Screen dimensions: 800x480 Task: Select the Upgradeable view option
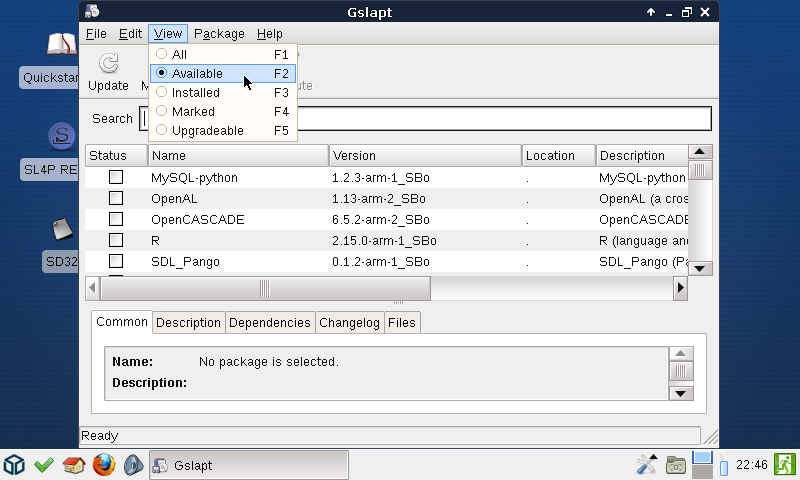coord(222,131)
